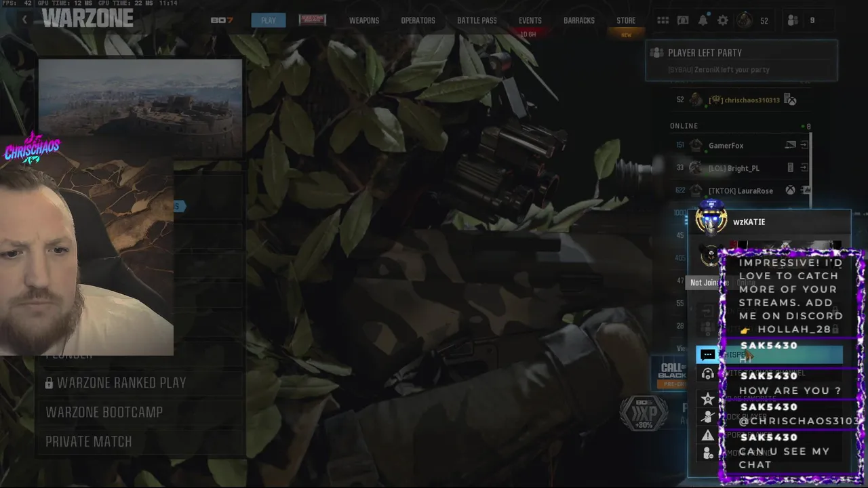Click the headset invite to chat channel icon

[x=707, y=373]
